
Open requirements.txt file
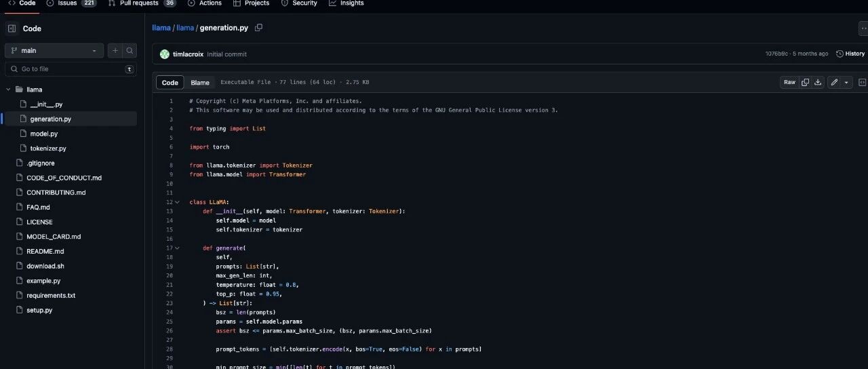51,296
